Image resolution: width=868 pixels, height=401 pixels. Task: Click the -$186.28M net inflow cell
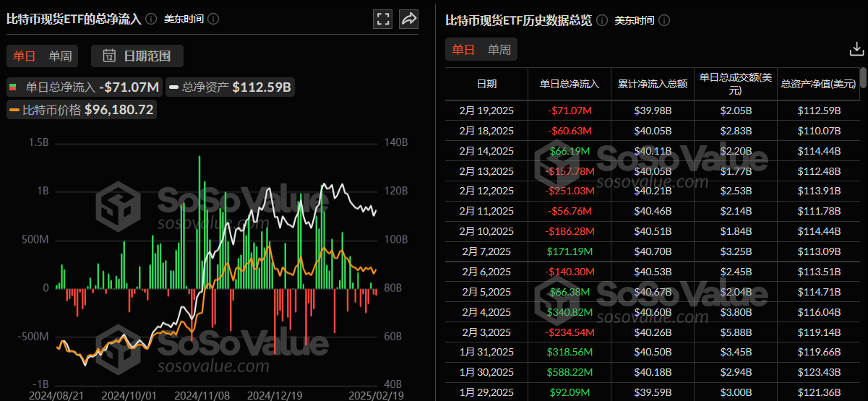click(570, 231)
